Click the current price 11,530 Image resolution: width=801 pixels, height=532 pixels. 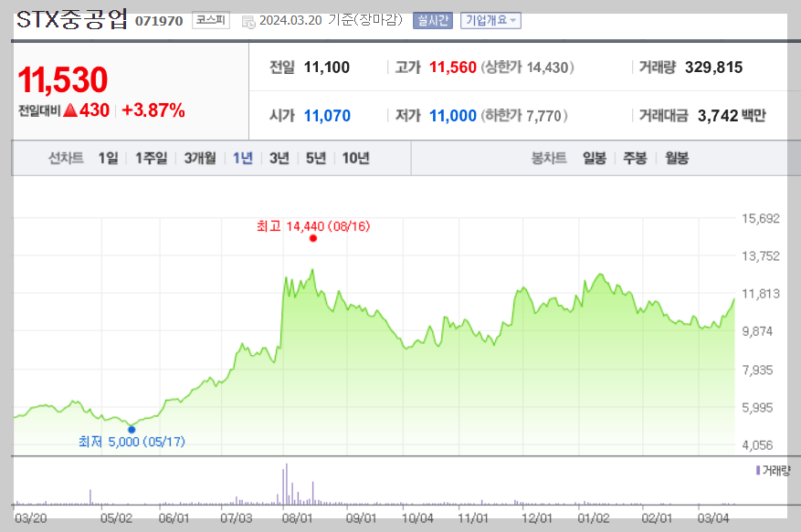[x=63, y=80]
